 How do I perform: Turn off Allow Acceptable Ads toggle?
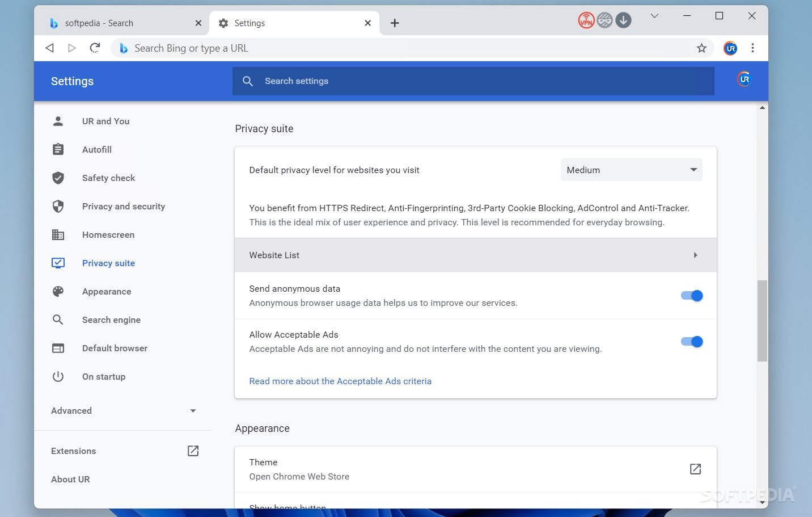click(692, 342)
